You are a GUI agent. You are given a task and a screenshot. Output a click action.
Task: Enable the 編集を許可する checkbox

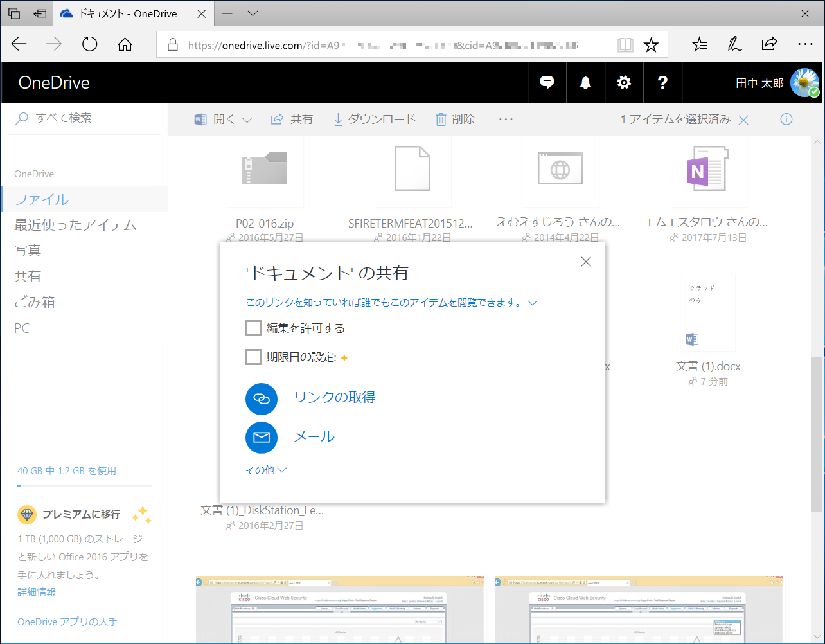coord(253,328)
